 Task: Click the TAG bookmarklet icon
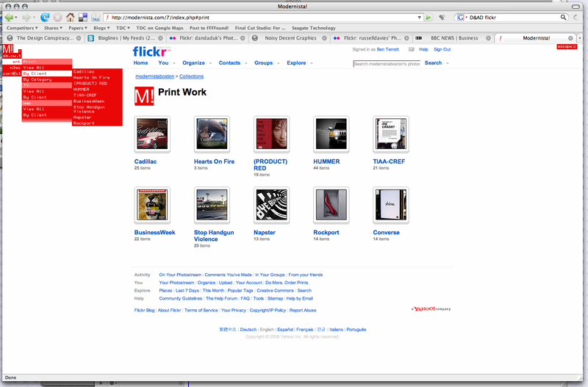click(95, 18)
